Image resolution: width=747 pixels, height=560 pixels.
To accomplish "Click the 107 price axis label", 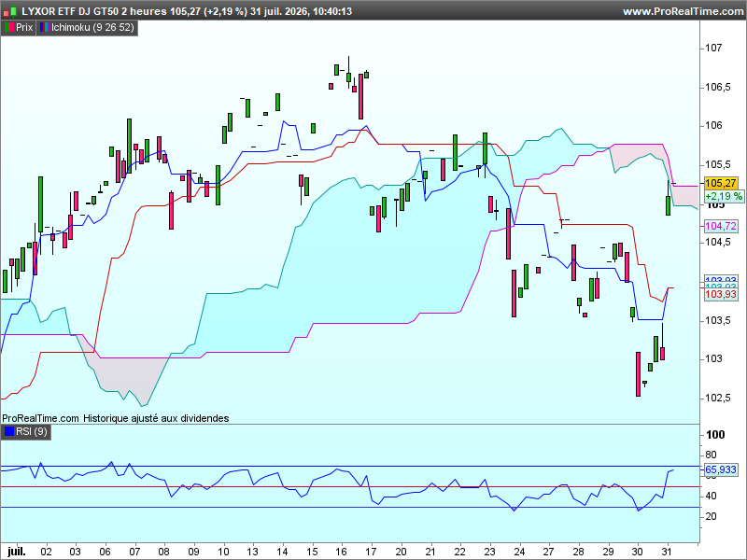I will tap(713, 48).
